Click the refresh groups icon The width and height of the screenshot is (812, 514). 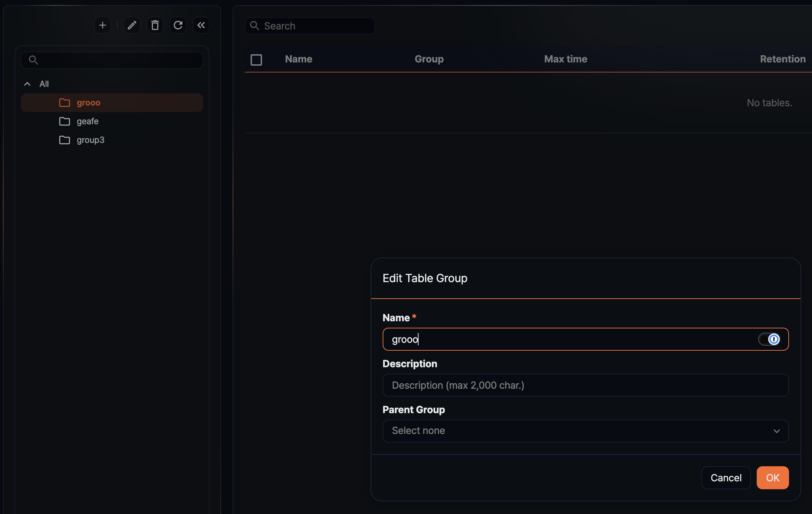178,25
